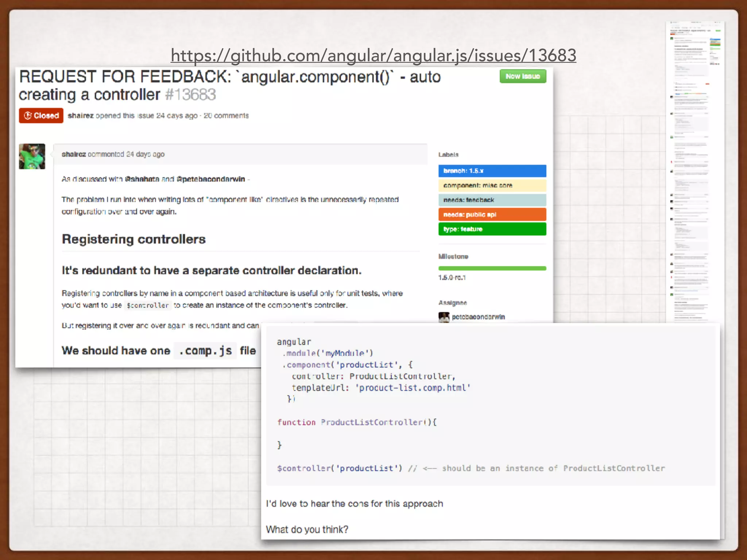
Task: Click the Labels sidebar heading
Action: pyautogui.click(x=448, y=155)
